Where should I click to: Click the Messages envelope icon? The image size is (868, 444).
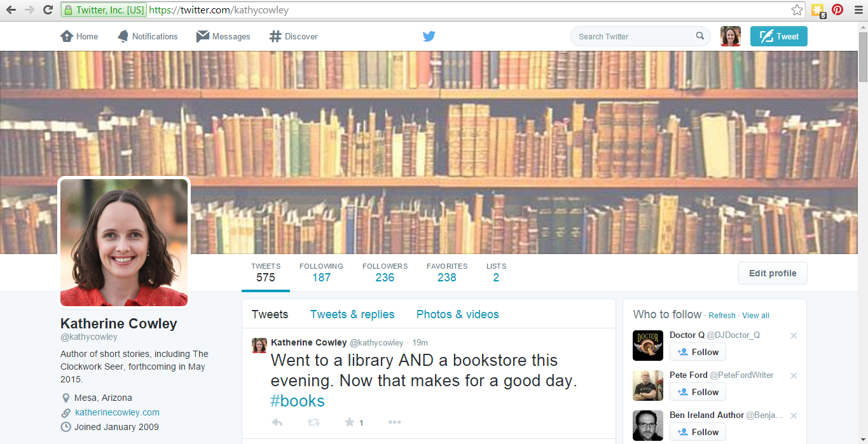[x=203, y=36]
